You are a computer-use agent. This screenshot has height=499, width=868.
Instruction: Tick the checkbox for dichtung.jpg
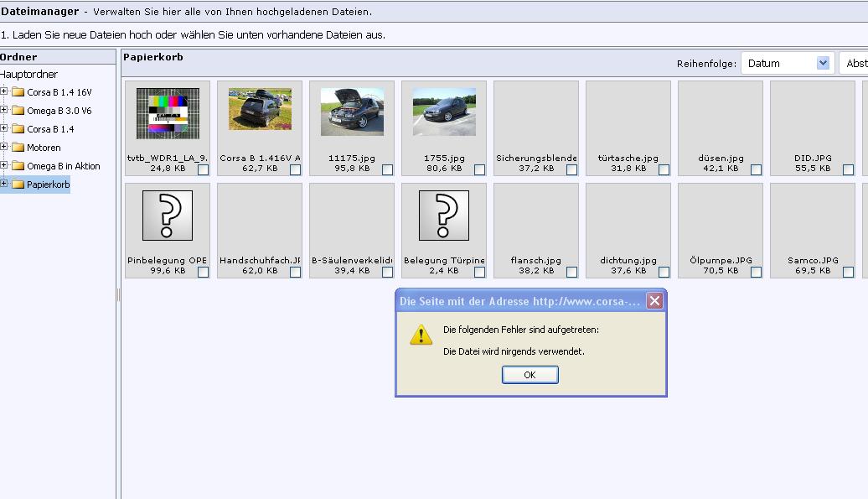pyautogui.click(x=664, y=272)
